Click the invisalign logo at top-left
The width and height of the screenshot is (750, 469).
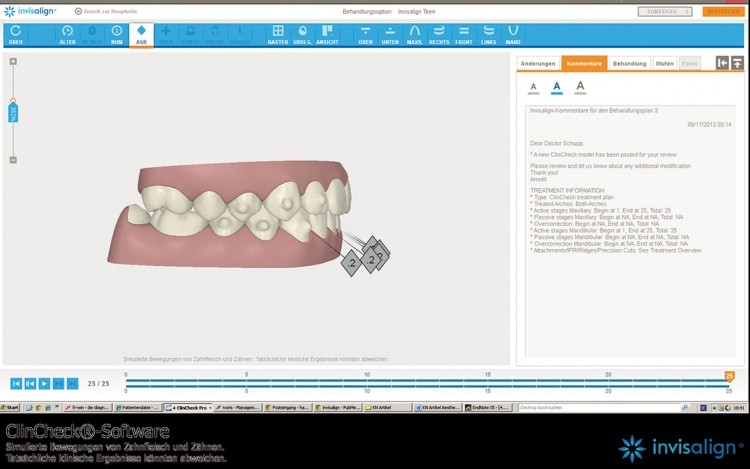click(x=30, y=11)
